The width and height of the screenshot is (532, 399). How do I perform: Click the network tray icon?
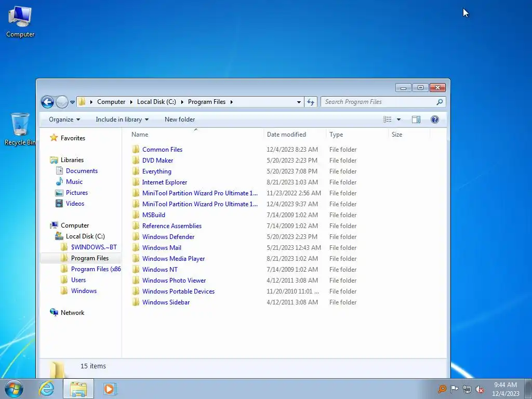pos(467,389)
